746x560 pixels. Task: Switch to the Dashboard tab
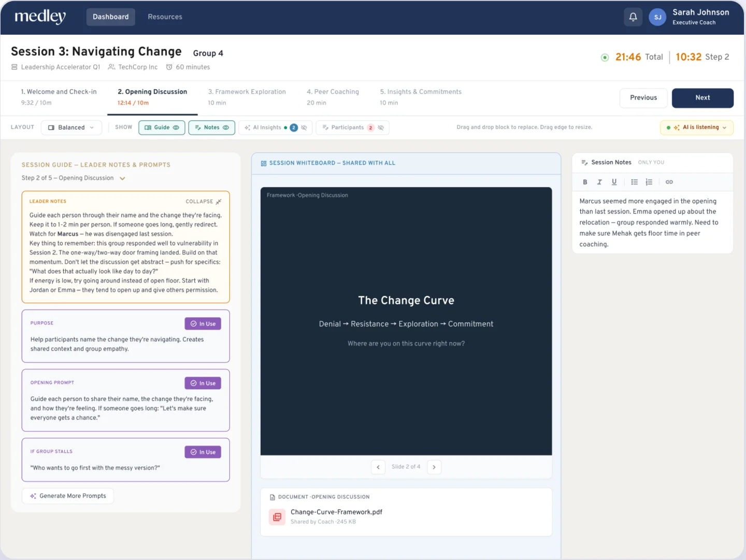pyautogui.click(x=111, y=17)
